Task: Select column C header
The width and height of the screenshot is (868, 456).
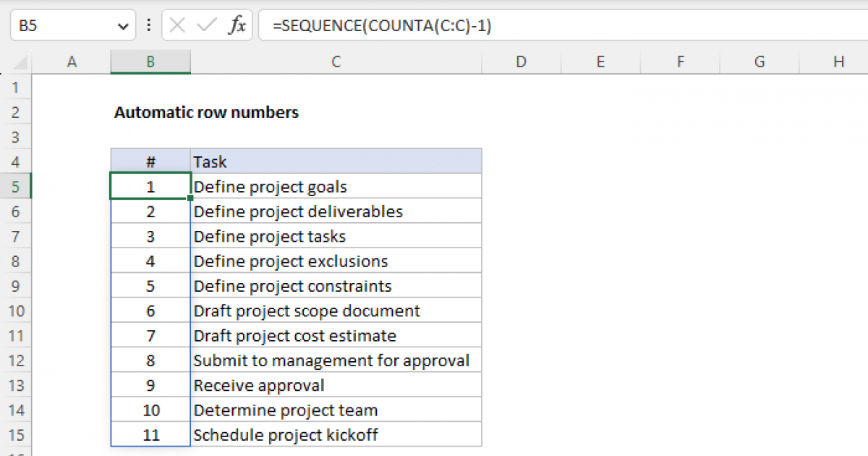Action: (336, 62)
